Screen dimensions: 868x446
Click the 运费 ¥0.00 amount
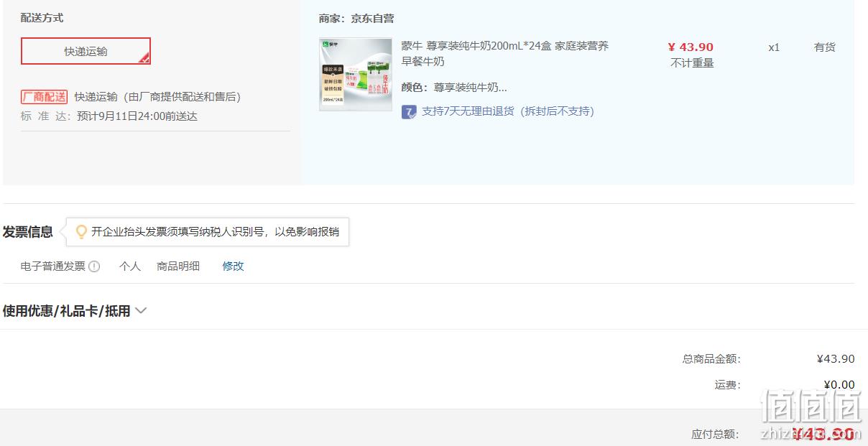click(839, 385)
